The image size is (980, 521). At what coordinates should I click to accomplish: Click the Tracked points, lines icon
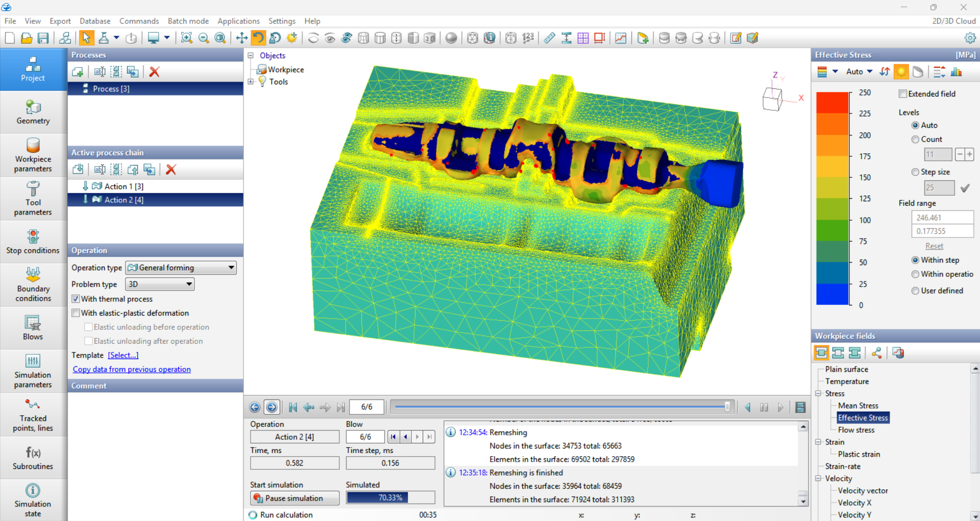click(x=33, y=415)
